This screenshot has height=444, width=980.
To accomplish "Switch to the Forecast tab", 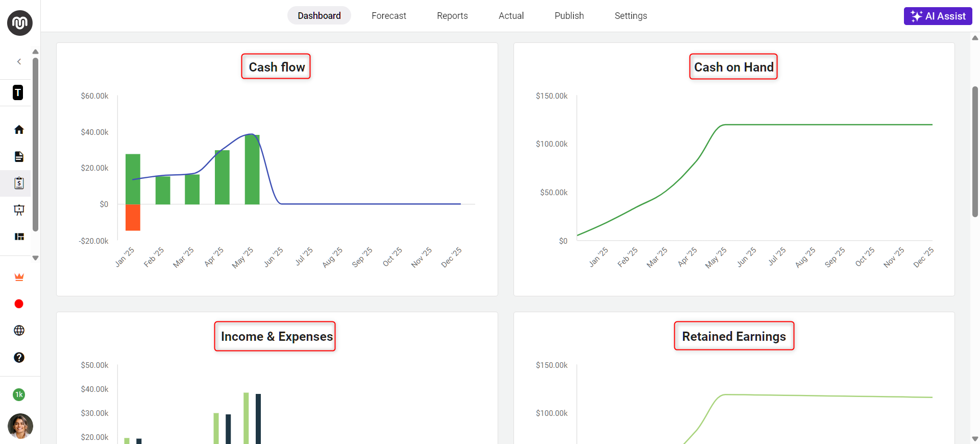I will pos(389,16).
